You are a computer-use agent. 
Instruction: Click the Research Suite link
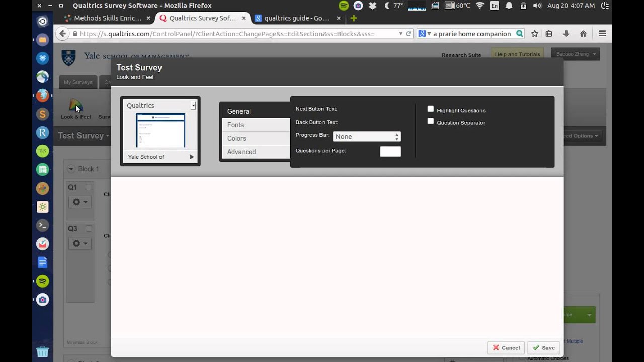coord(461,55)
